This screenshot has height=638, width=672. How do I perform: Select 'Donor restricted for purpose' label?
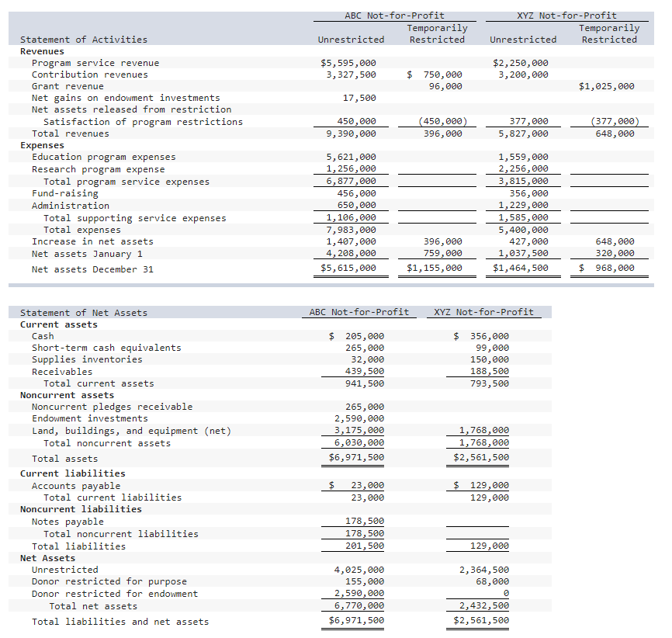[x=109, y=581]
